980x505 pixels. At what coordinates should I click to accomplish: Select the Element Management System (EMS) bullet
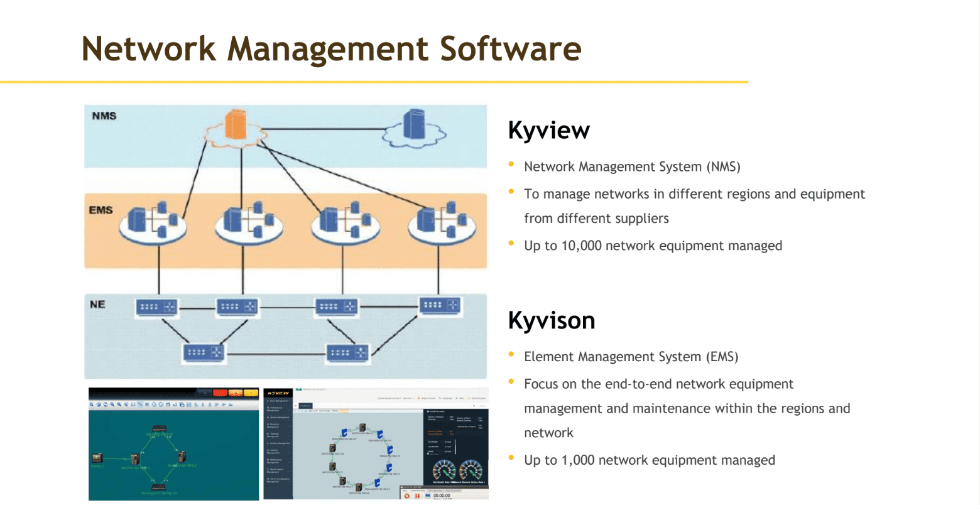coord(631,357)
